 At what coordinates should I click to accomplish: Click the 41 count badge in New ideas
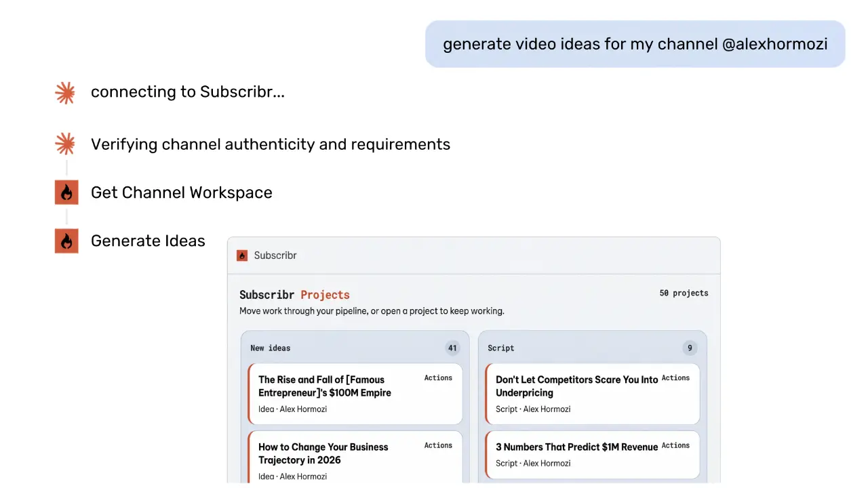pyautogui.click(x=452, y=348)
